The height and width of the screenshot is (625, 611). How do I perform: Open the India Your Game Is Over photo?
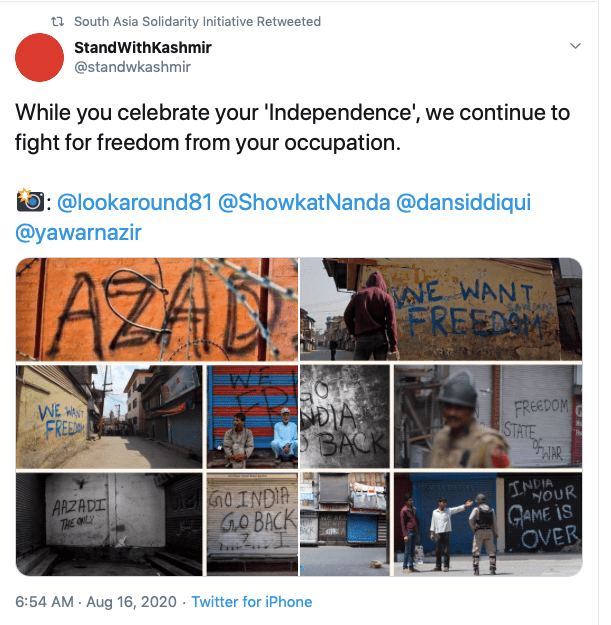[542, 524]
